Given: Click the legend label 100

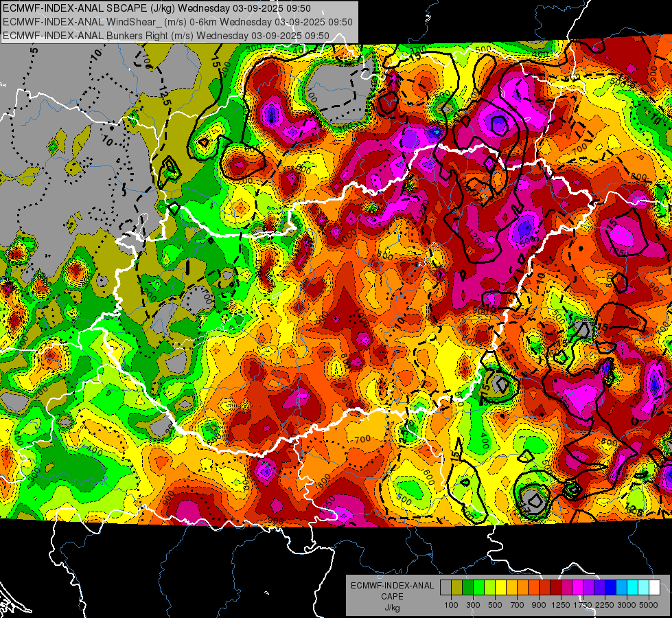Looking at the screenshot, I should 451,606.
